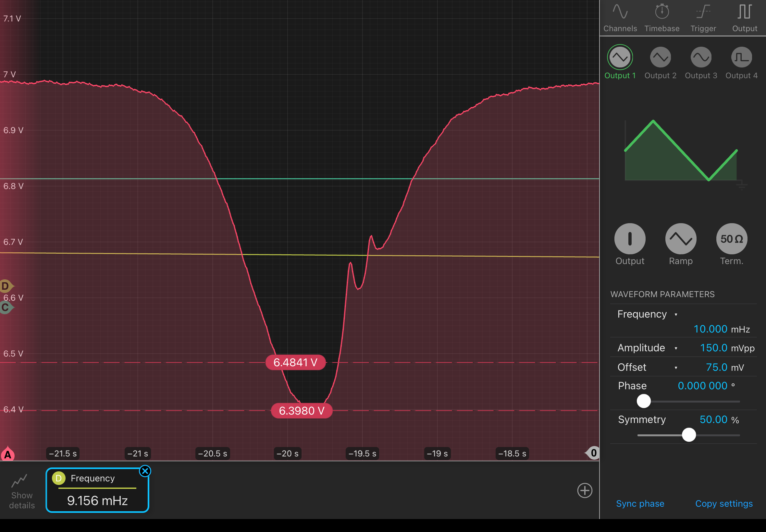The width and height of the screenshot is (766, 532).
Task: Click Sync phase link
Action: point(640,503)
